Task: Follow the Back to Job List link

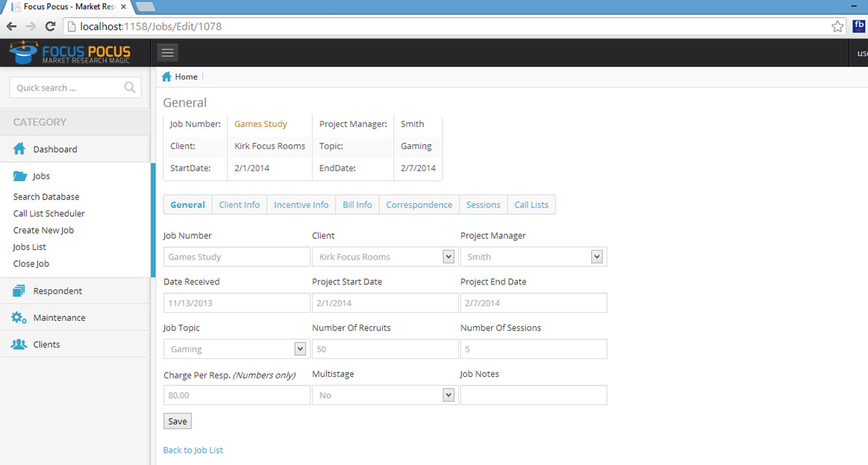Action: pos(193,450)
